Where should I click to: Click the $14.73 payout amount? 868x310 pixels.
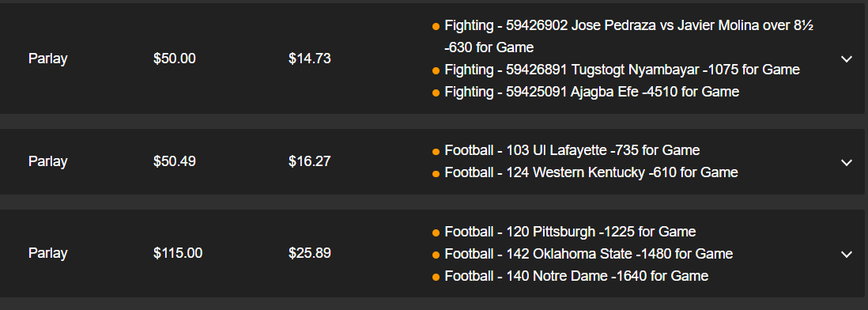coord(309,59)
